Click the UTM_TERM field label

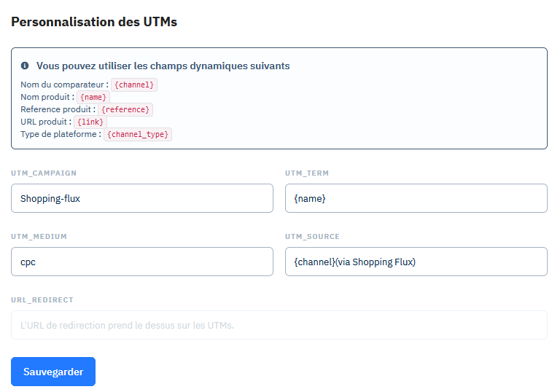(307, 173)
